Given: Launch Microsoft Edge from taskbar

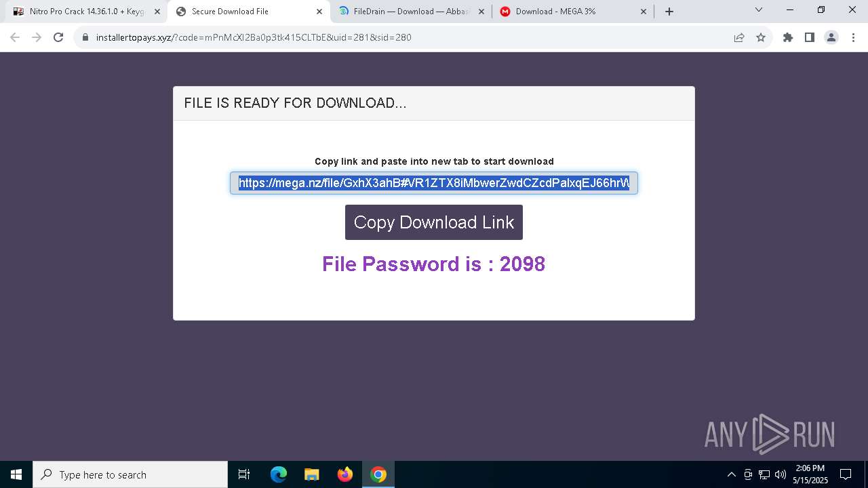Looking at the screenshot, I should pos(279,474).
